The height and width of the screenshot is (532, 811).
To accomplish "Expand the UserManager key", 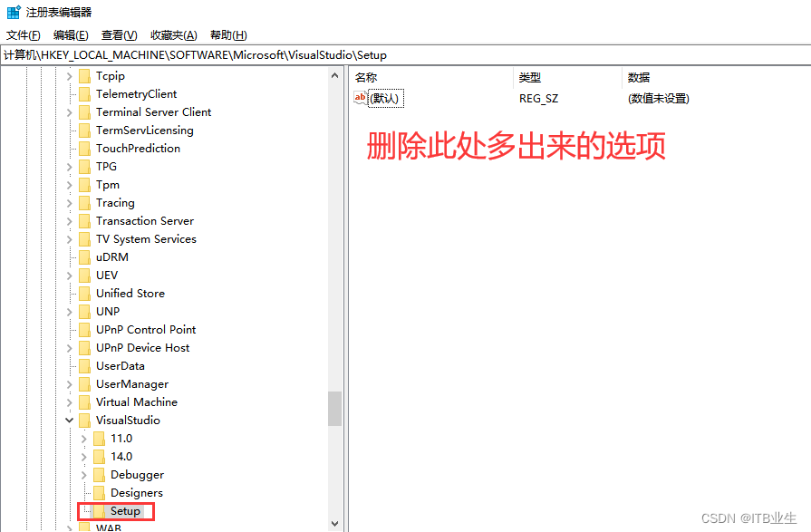I will tap(69, 384).
